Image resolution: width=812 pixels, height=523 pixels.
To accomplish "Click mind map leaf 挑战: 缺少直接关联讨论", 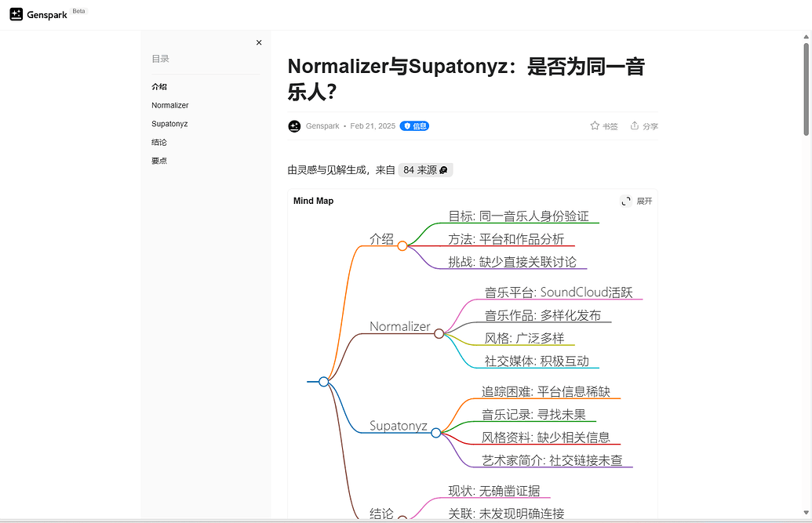I will pos(512,262).
